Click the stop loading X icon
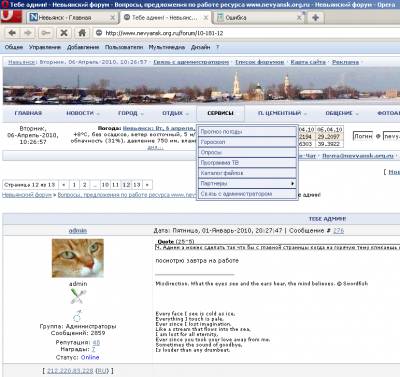400x377 pixels. [64, 33]
